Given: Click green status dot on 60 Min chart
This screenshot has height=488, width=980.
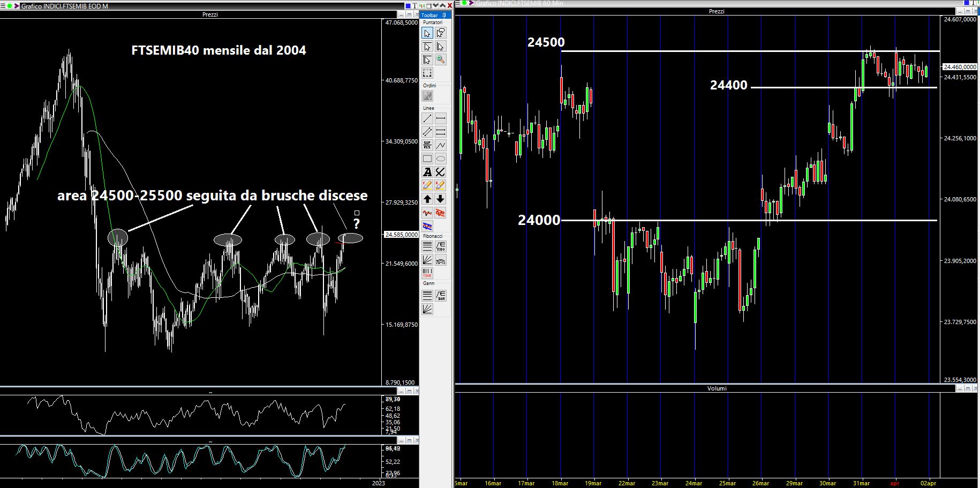Looking at the screenshot, I should (465, 3).
